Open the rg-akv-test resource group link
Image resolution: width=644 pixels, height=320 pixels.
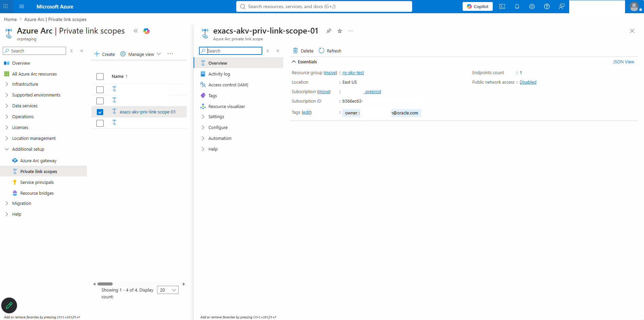click(x=353, y=73)
